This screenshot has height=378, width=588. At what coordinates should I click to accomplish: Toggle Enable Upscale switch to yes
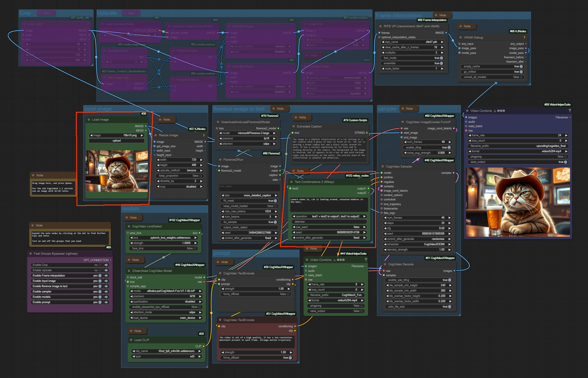[100, 270]
